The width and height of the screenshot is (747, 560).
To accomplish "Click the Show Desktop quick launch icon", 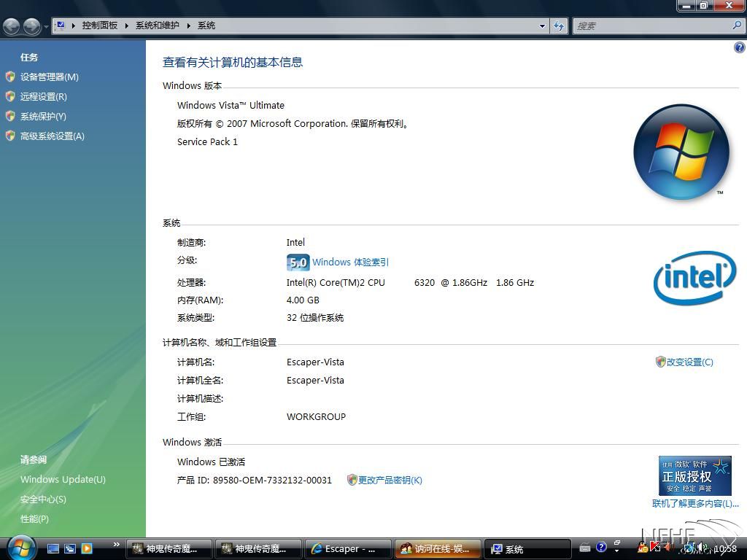I will click(x=53, y=548).
